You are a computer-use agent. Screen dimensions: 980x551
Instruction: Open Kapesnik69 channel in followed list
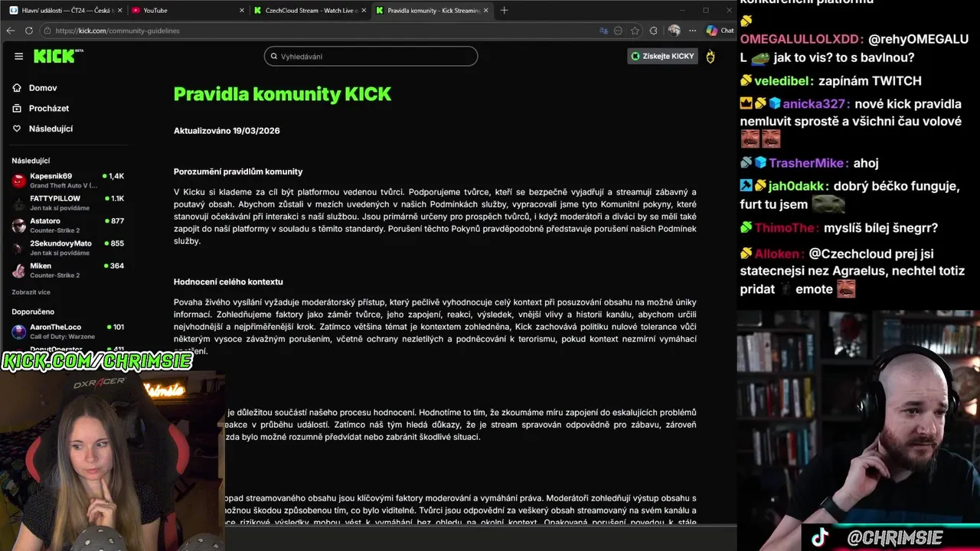[x=67, y=181]
